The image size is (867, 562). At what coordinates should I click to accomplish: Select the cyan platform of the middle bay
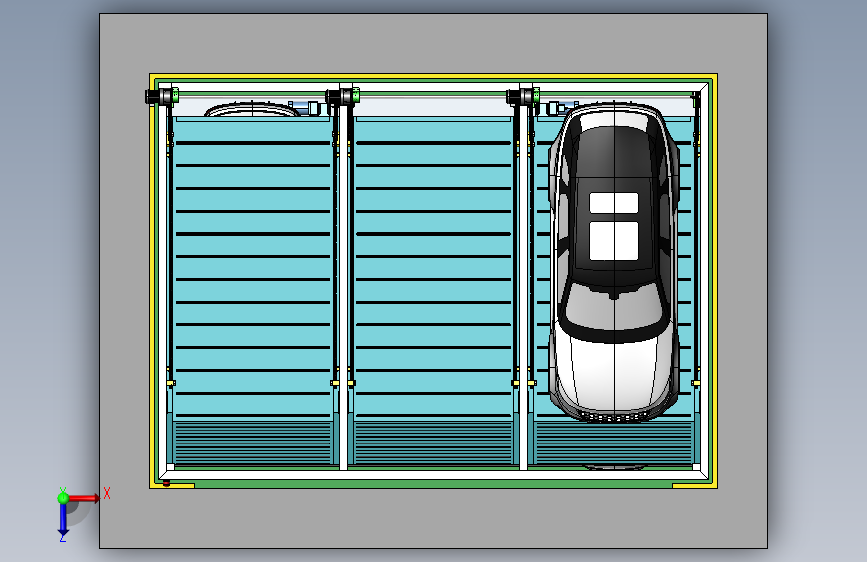[433, 268]
